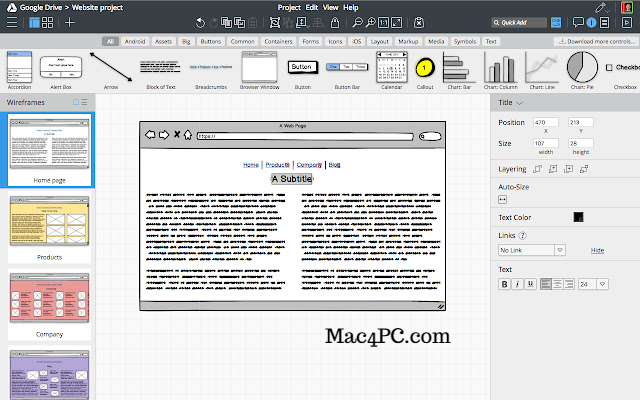Viewport: 640px width, 400px height.
Task: Open the No Link dropdown
Action: tap(531, 250)
